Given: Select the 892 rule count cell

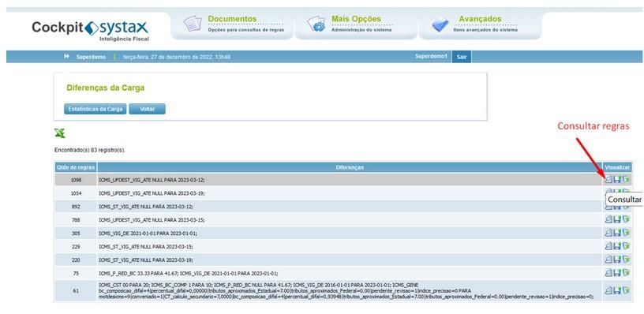Looking at the screenshot, I should 76,207.
